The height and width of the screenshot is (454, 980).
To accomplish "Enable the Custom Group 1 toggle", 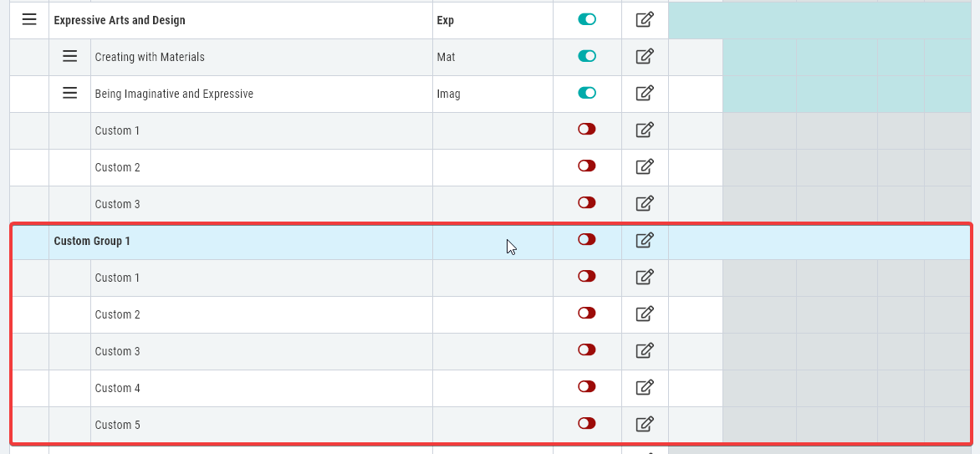I will [x=587, y=239].
